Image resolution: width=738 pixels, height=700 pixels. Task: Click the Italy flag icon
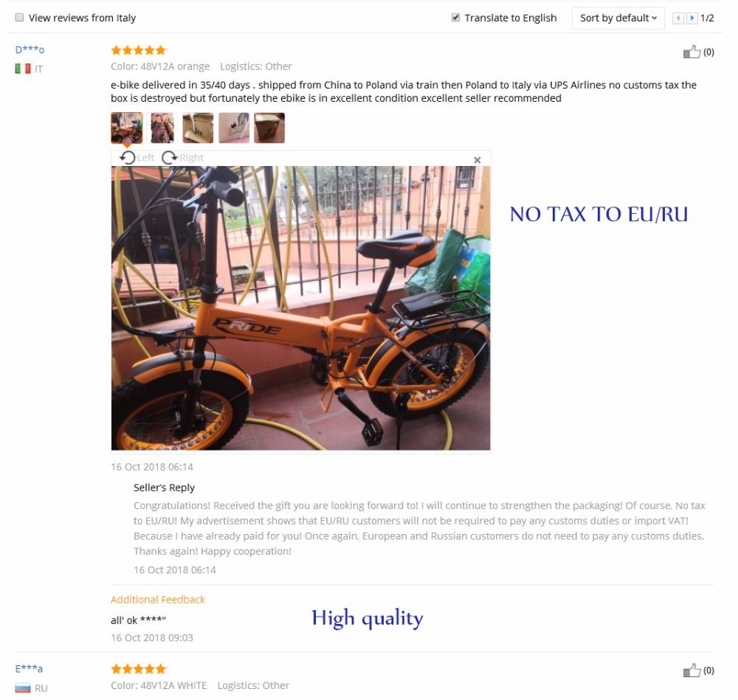coord(23,69)
